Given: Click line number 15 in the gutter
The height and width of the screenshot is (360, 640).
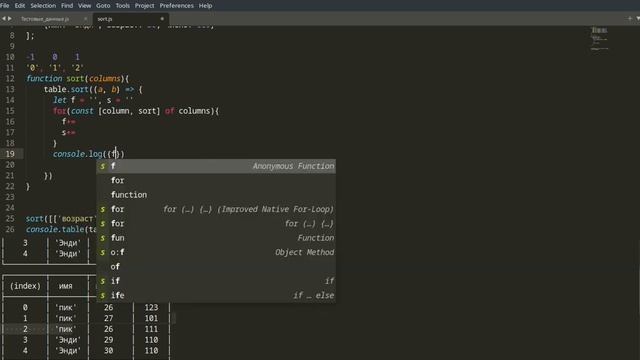Looking at the screenshot, I should click(10, 111).
